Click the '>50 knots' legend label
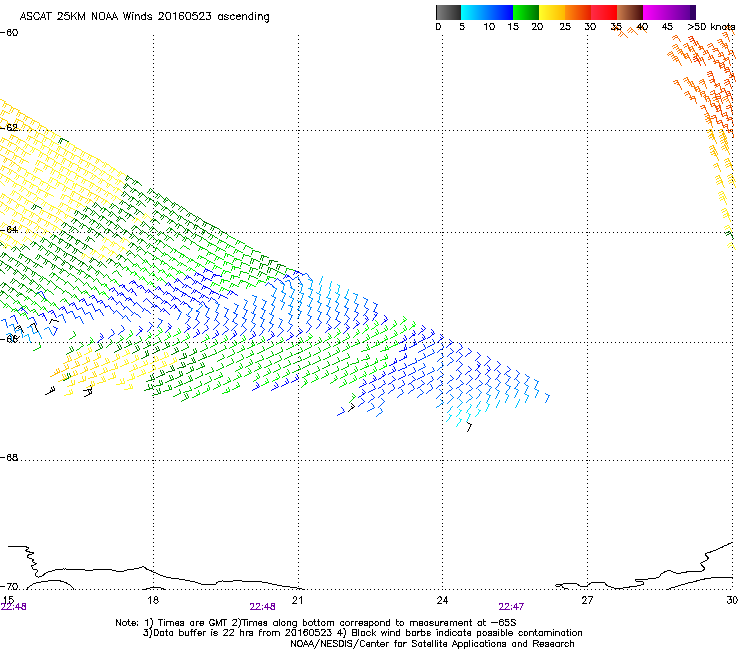 pyautogui.click(x=711, y=27)
